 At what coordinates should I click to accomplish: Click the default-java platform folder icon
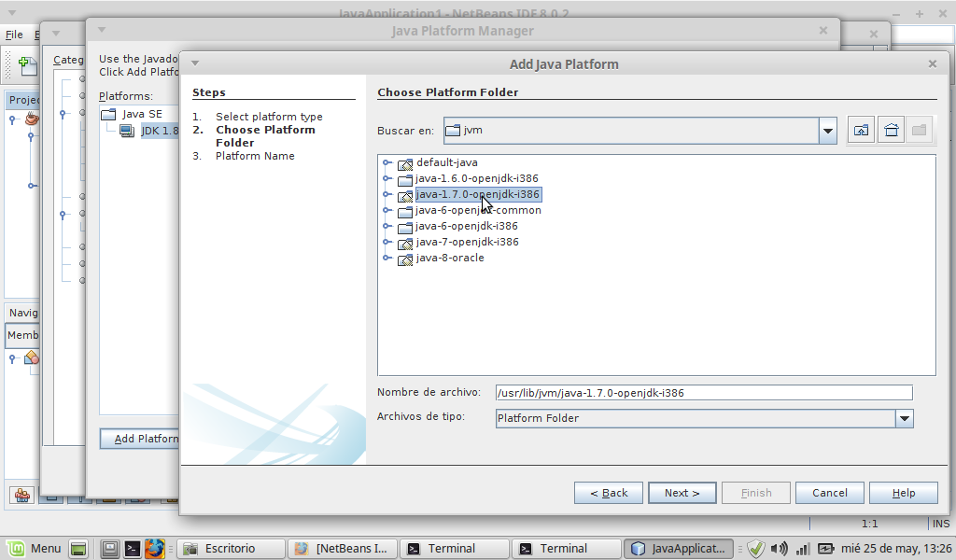405,163
